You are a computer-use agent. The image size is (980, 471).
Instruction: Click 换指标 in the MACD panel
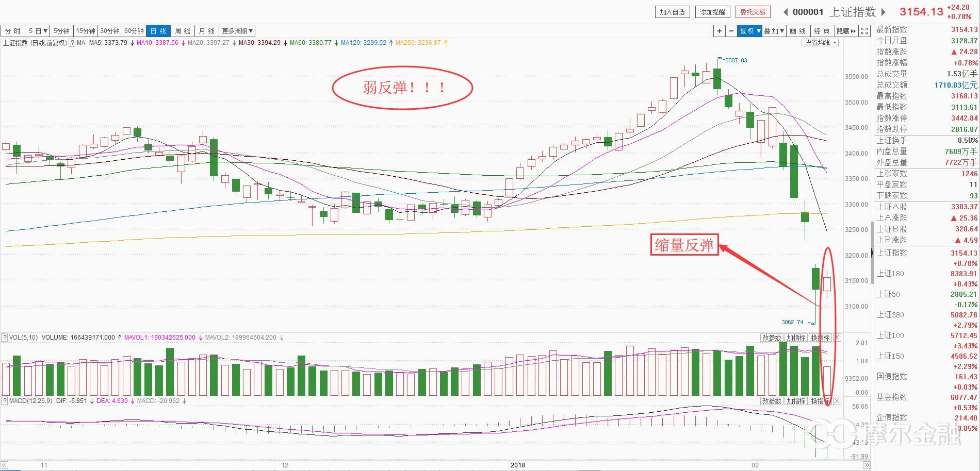click(x=820, y=400)
